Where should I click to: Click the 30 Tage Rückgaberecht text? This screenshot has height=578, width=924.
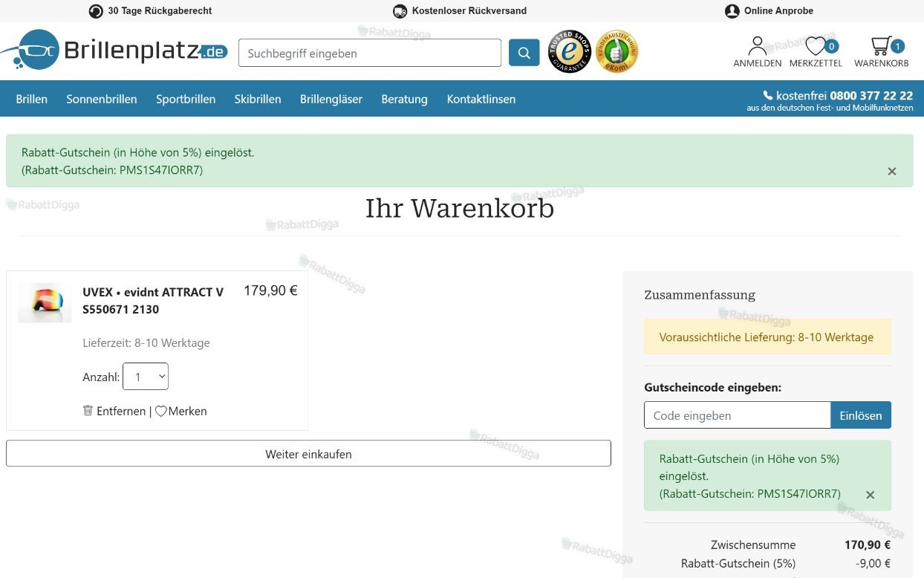coord(160,11)
